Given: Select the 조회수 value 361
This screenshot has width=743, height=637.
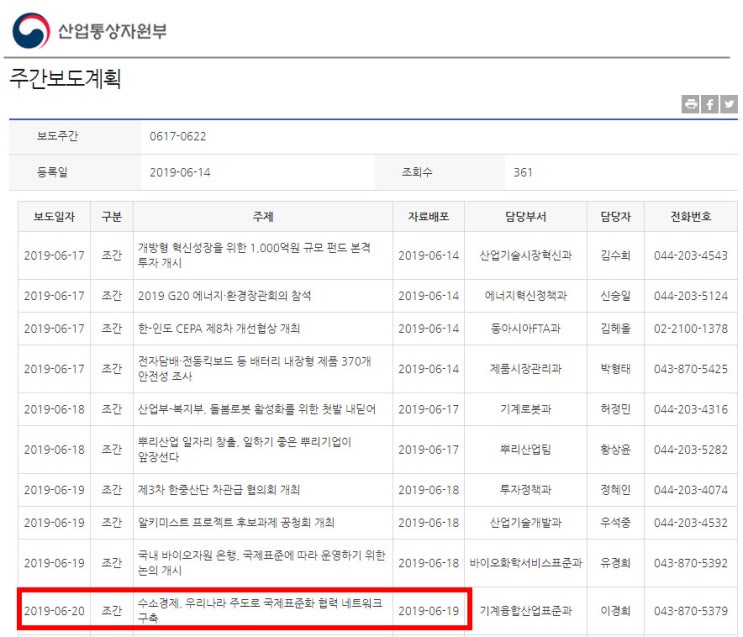Looking at the screenshot, I should pos(523,173).
